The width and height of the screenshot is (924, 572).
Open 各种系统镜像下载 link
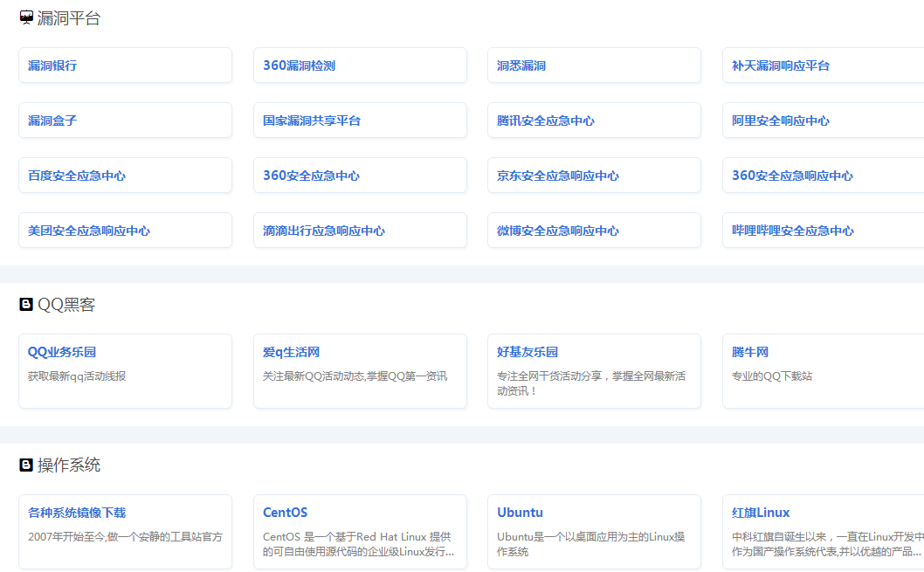coord(77,513)
